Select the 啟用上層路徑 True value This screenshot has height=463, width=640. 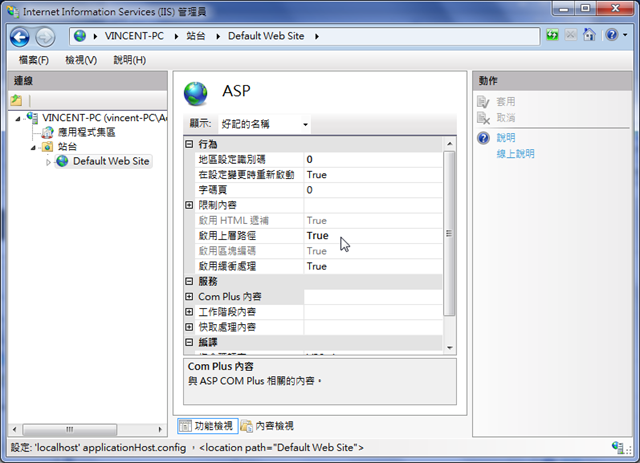(x=373, y=236)
